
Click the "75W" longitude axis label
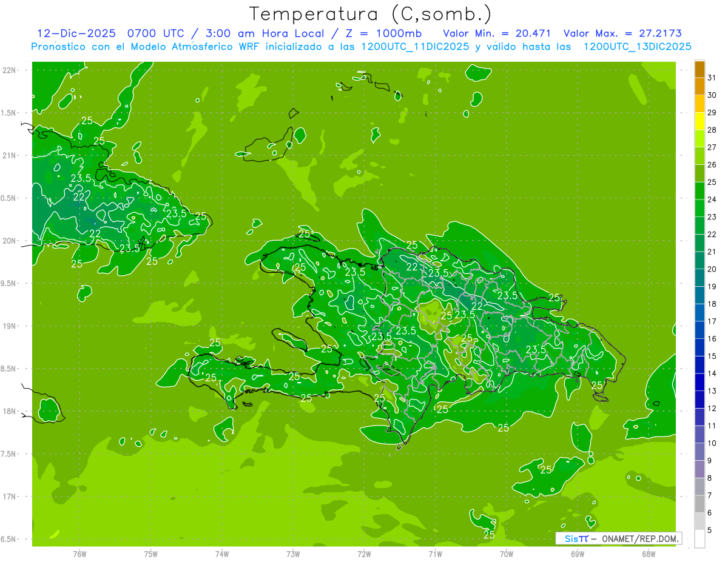151,554
